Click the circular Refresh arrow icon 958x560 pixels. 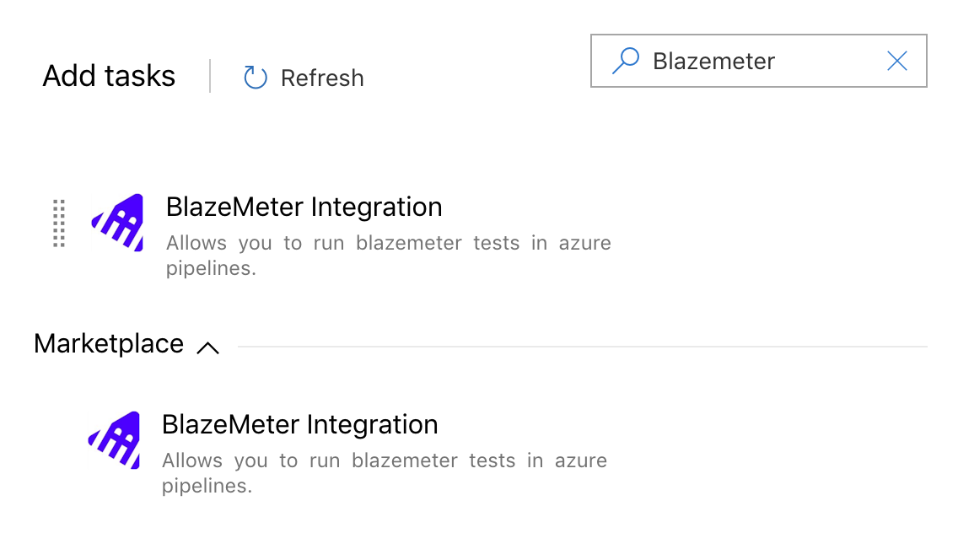[256, 78]
